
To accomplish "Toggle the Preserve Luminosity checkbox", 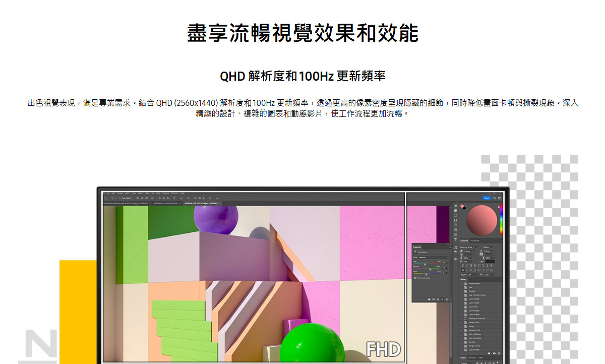I will [414, 278].
